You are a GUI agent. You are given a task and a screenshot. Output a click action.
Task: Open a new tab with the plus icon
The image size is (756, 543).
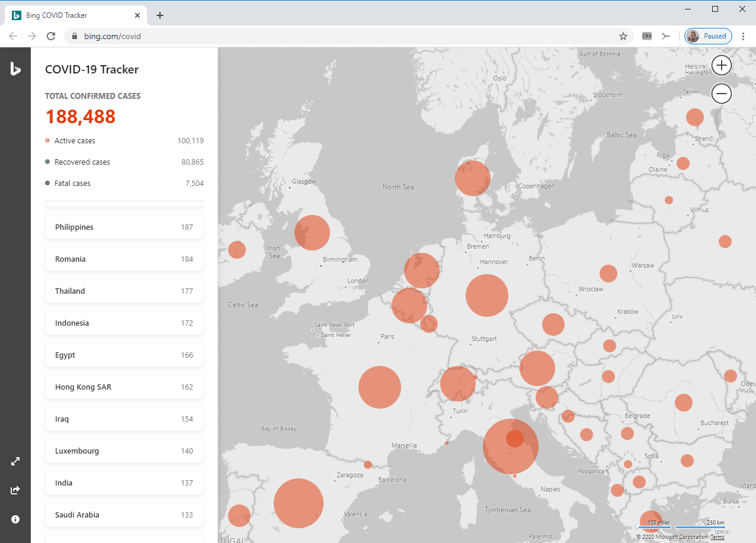160,15
